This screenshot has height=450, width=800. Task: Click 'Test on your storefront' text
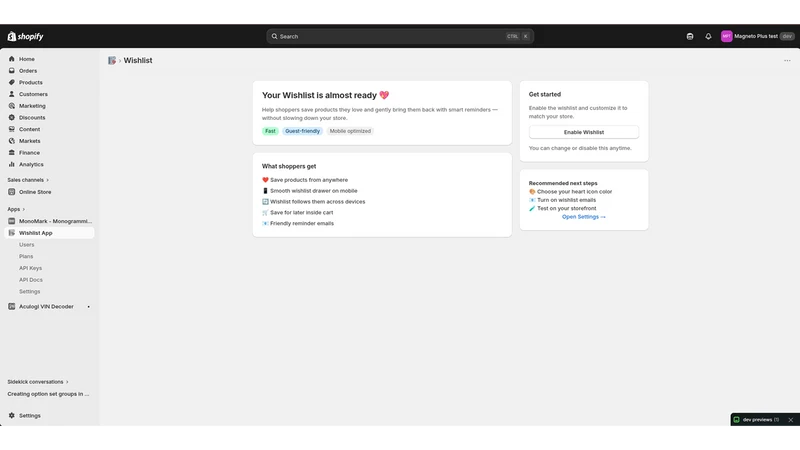(x=566, y=208)
